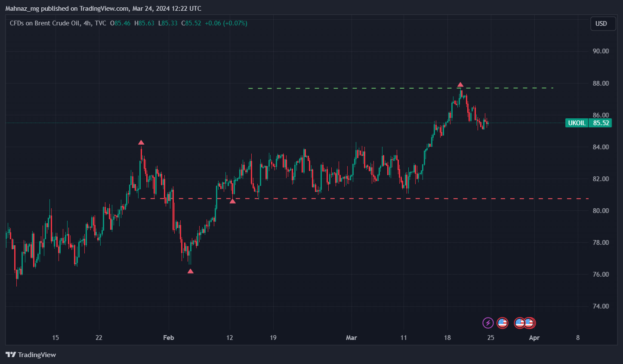
Task: Click the 90.00 price axis label
Action: pos(601,51)
